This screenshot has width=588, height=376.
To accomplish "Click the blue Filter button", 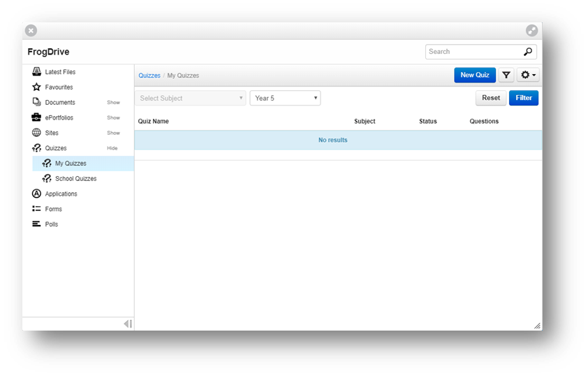I will pyautogui.click(x=524, y=98).
